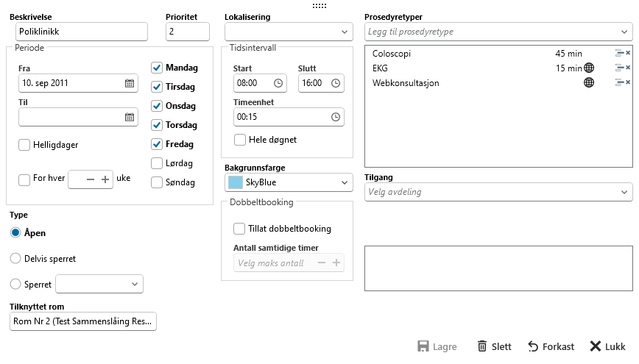Remove EKG procedure type entry
The width and height of the screenshot is (639, 364).
[627, 68]
